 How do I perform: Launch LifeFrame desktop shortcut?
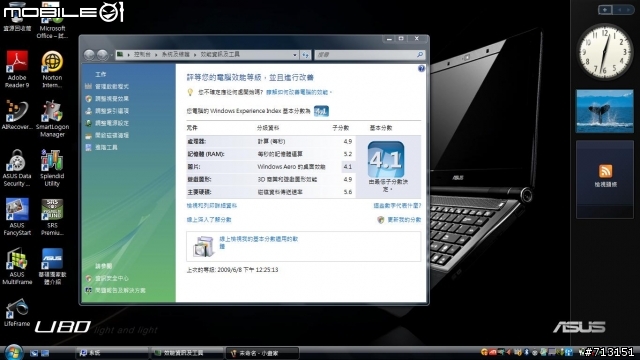point(17,313)
